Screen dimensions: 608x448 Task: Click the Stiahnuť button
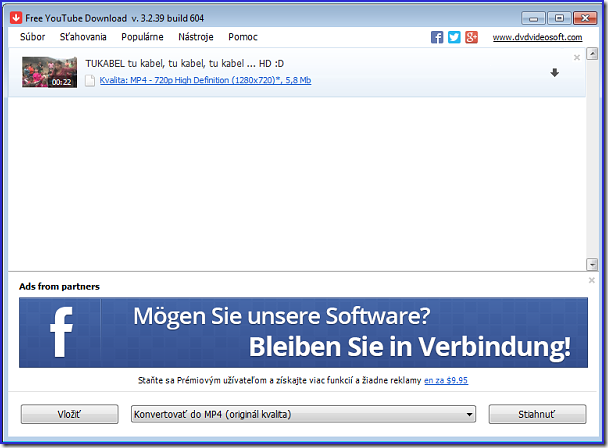tap(537, 414)
